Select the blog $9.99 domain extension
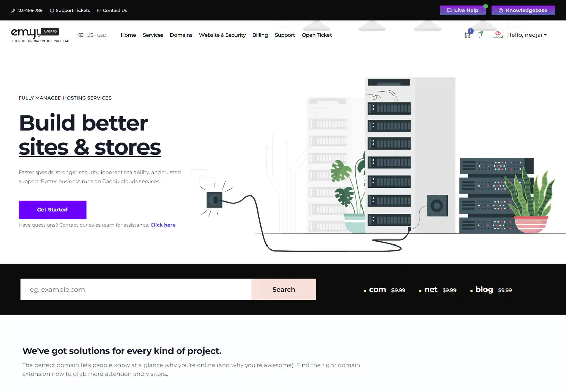This screenshot has width=566, height=392. coord(491,290)
